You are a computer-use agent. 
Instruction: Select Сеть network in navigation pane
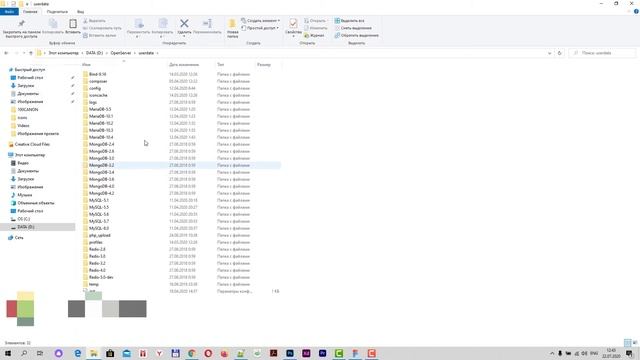(19, 238)
